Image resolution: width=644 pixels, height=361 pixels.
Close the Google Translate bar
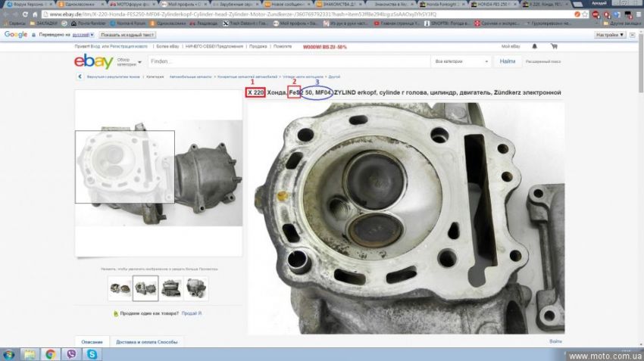[633, 35]
